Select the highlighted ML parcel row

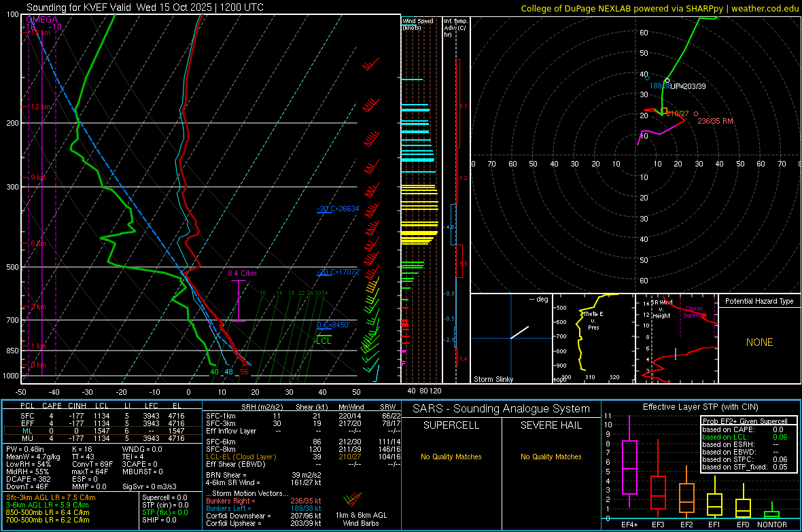pyautogui.click(x=103, y=431)
